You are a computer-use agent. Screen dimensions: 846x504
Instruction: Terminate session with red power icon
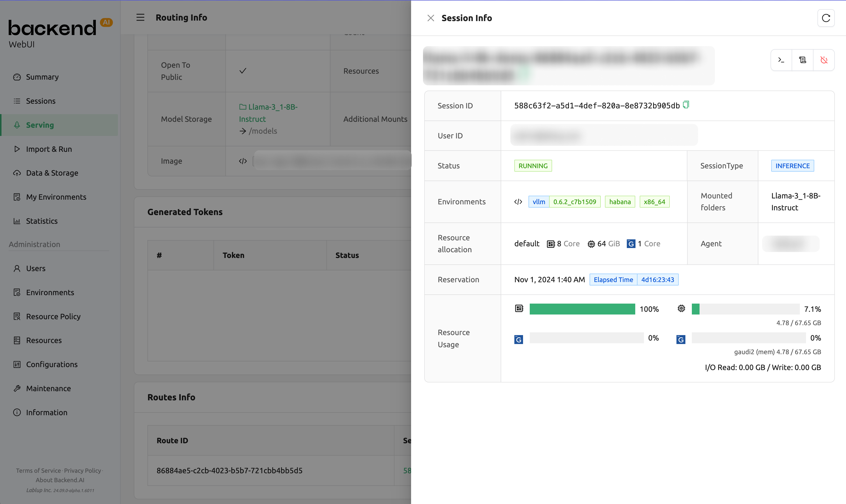point(824,60)
